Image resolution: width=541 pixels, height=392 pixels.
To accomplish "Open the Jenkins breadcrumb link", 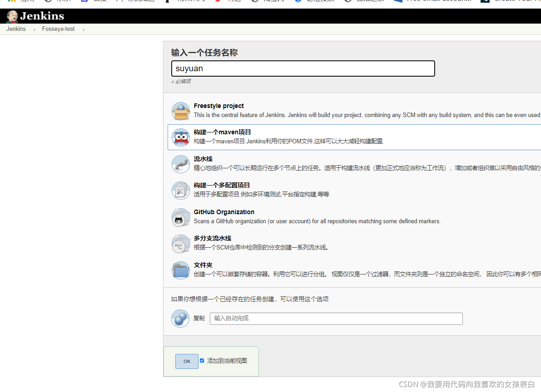I will (x=16, y=29).
